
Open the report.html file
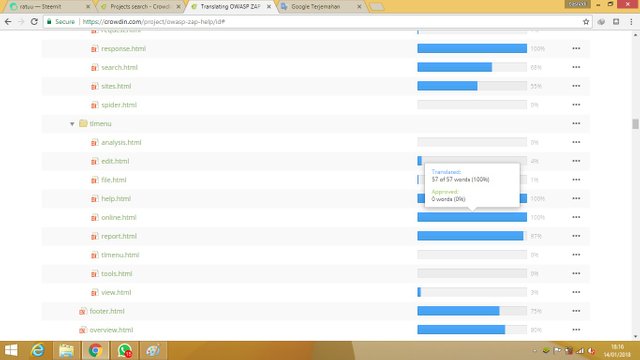click(x=119, y=236)
